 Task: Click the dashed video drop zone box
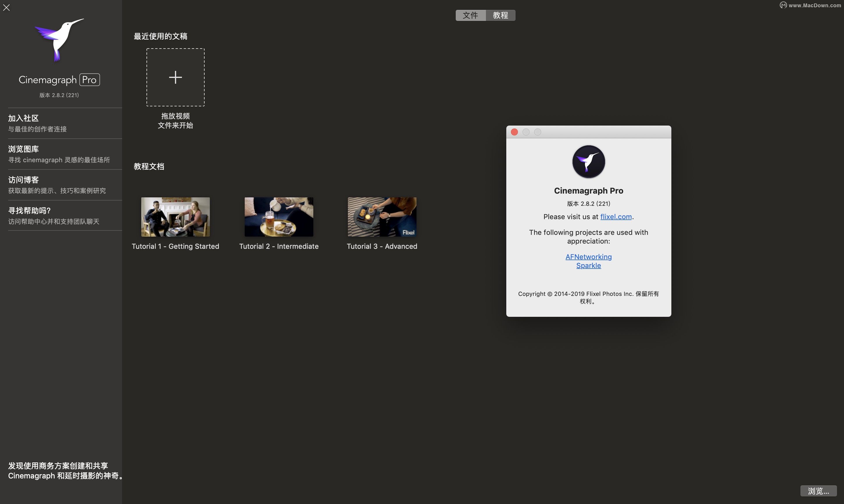[x=176, y=77]
